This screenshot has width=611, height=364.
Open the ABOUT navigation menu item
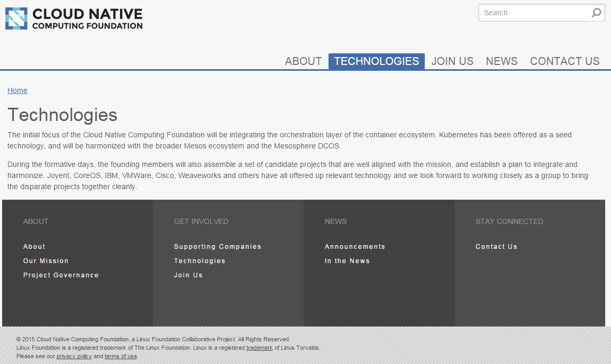pyautogui.click(x=303, y=61)
